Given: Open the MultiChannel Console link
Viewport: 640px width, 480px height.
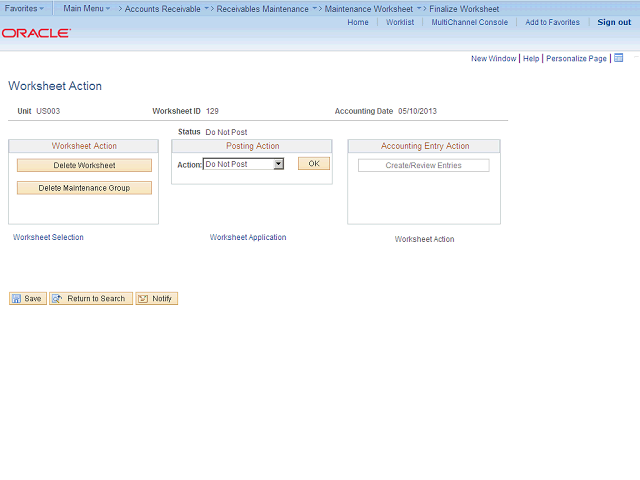Looking at the screenshot, I should coord(470,22).
